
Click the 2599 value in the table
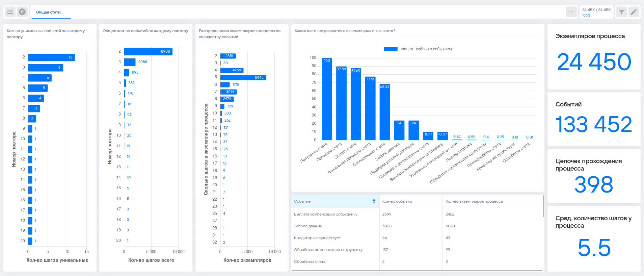pos(387,214)
